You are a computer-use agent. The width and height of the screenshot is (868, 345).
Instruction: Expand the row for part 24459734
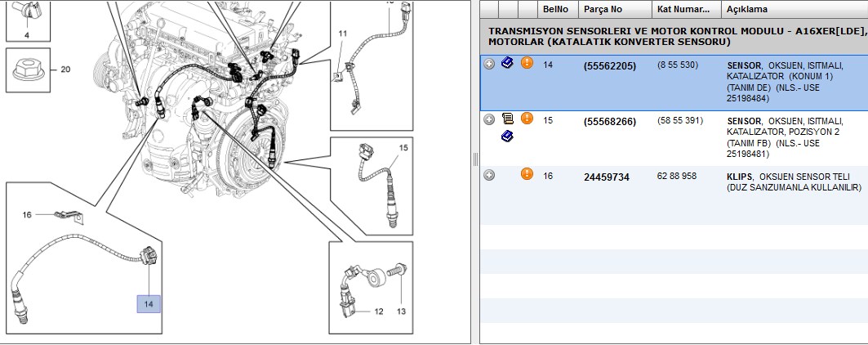(x=489, y=175)
